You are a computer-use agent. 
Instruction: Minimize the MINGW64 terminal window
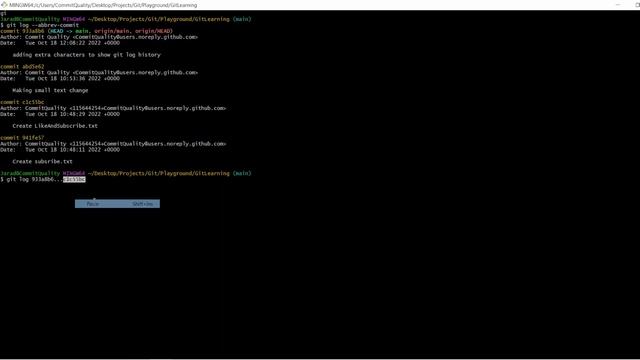(618, 5)
